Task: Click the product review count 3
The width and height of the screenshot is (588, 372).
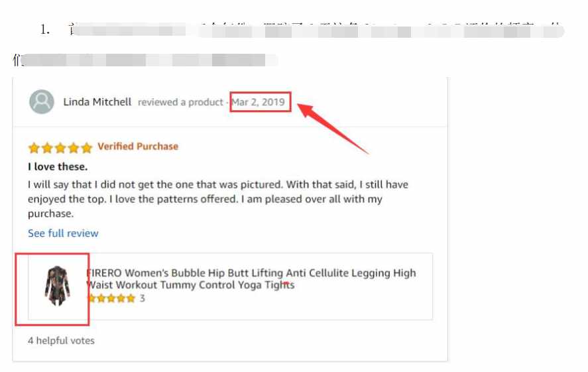Action: tap(143, 298)
